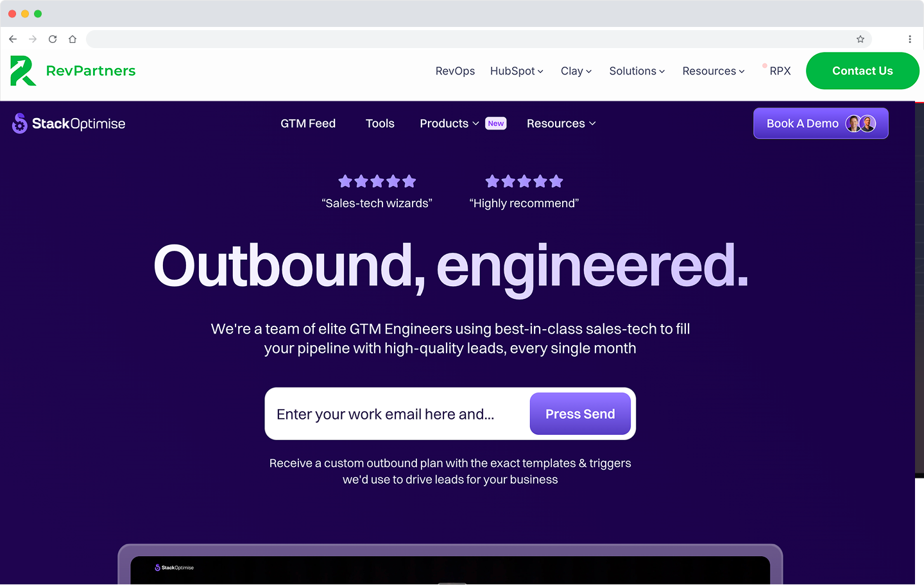Click the "Highly recommend" quote

click(x=524, y=203)
